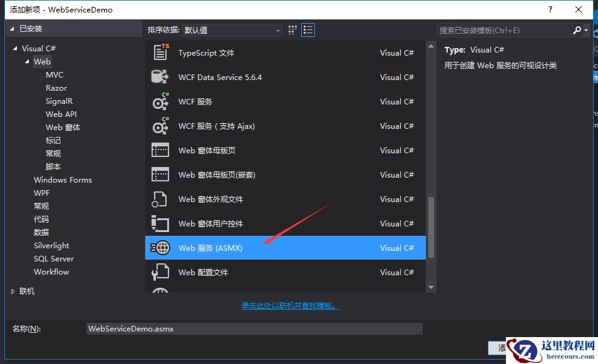Switch to medium icons list view

(308, 30)
